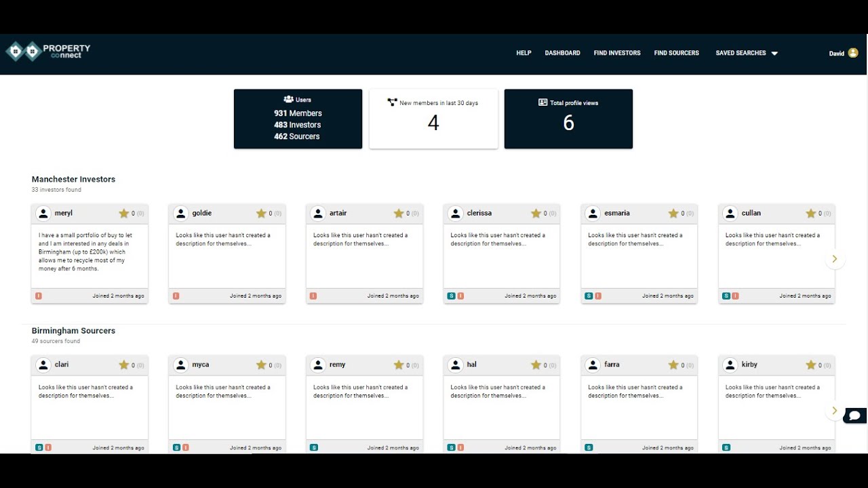This screenshot has height=488, width=868.
Task: Click goldie's profile avatar icon
Action: pyautogui.click(x=181, y=213)
